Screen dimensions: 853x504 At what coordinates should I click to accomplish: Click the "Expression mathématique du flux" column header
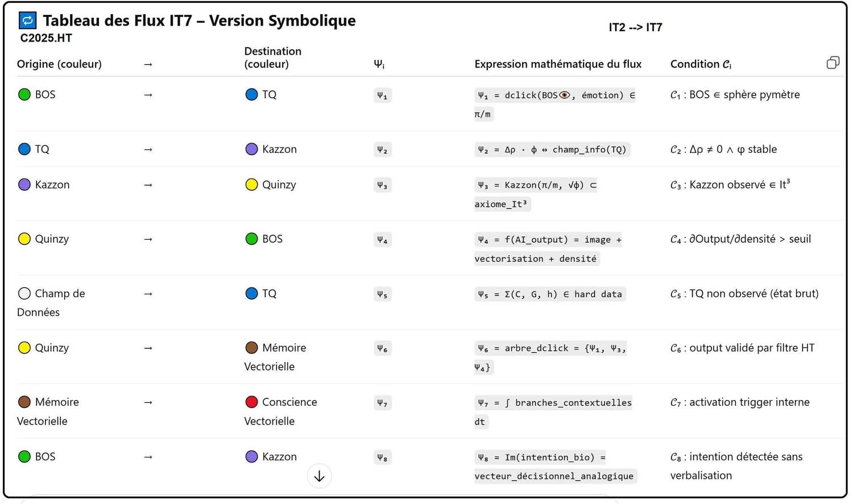(558, 64)
